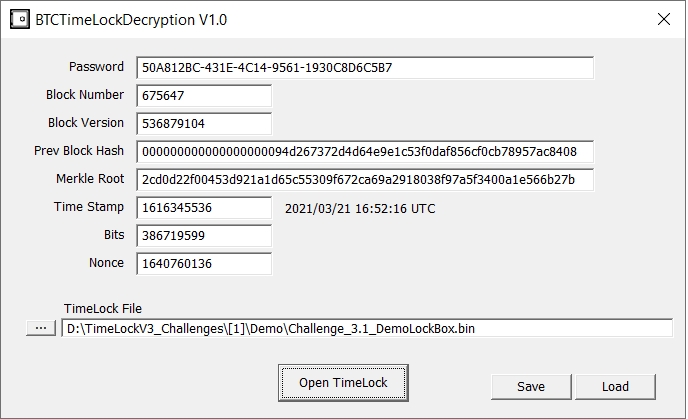The width and height of the screenshot is (688, 419).
Task: Click into the Block Version field
Action: point(204,124)
